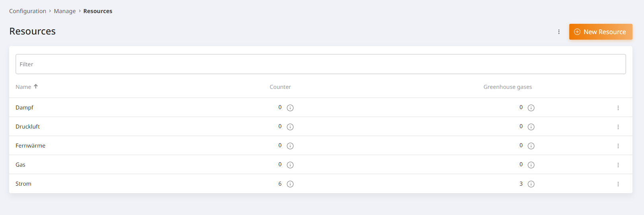Click the Greenhouse gases info icon for Dampf
This screenshot has height=215, width=644.
click(531, 108)
